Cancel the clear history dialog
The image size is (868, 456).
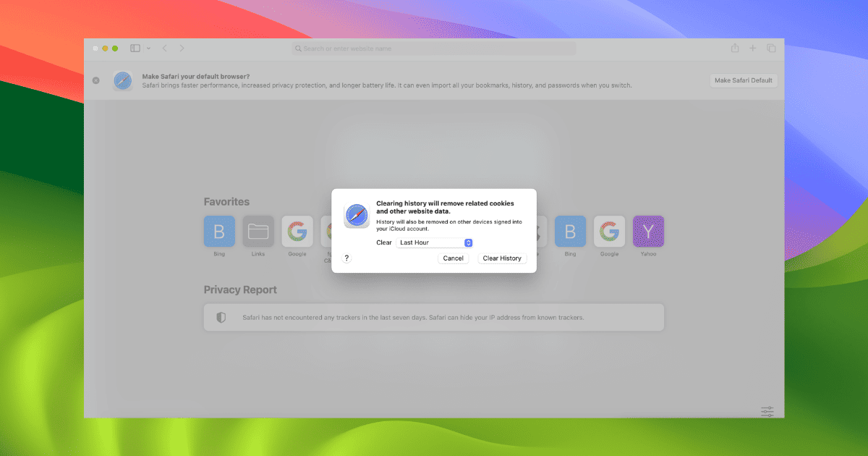pyautogui.click(x=453, y=258)
